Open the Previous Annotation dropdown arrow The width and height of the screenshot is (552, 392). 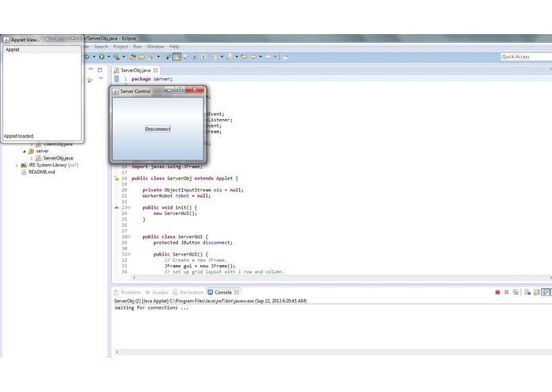(237, 56)
